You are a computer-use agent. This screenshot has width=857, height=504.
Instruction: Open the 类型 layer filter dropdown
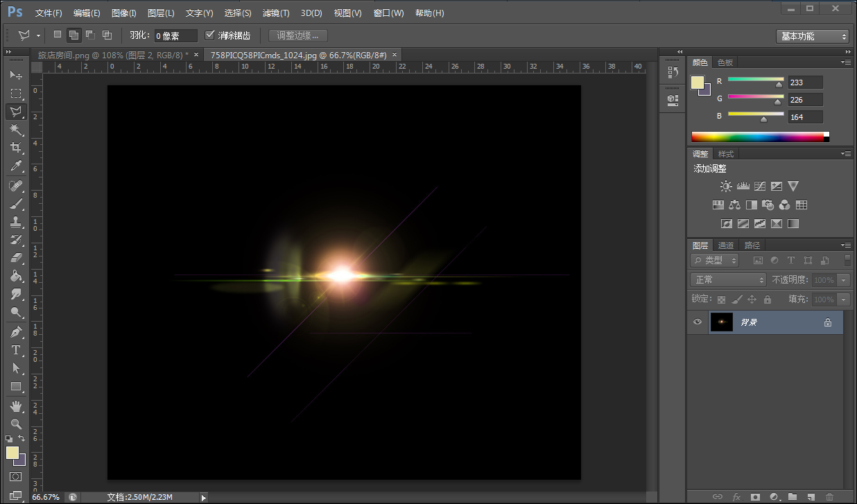(x=715, y=261)
